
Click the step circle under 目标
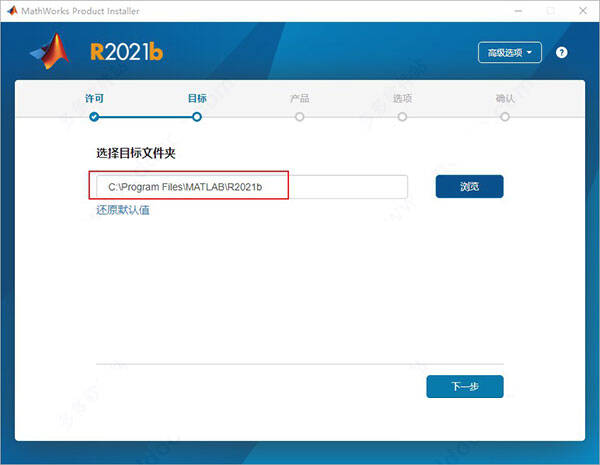tap(197, 117)
